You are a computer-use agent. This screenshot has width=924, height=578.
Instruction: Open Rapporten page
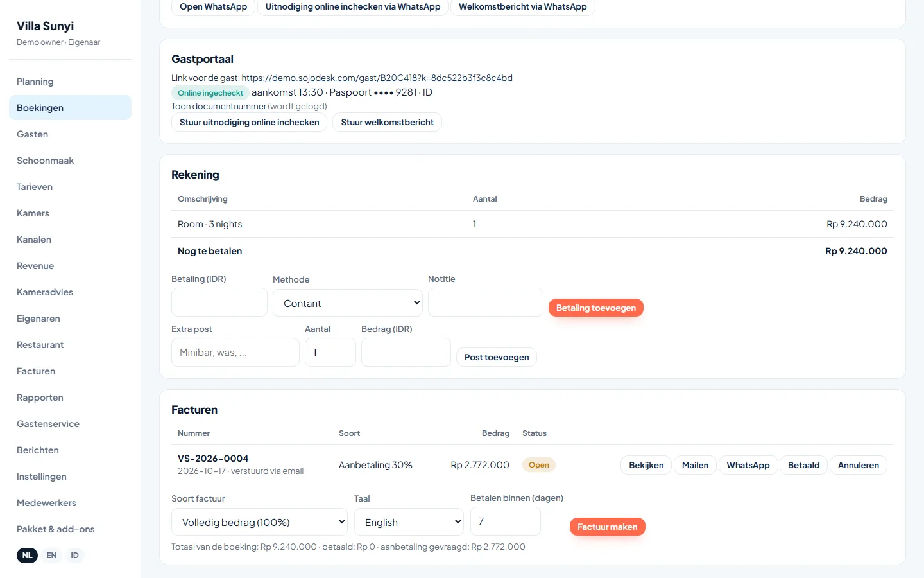click(x=70, y=398)
